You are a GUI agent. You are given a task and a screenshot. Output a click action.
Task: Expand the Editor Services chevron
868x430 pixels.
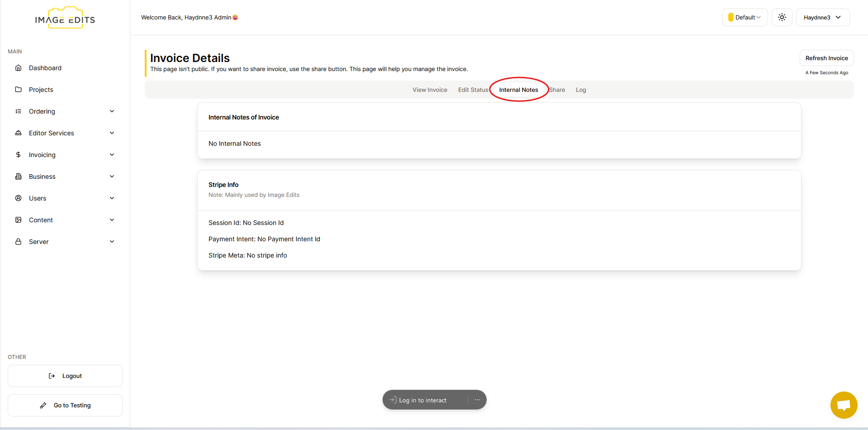(x=112, y=133)
